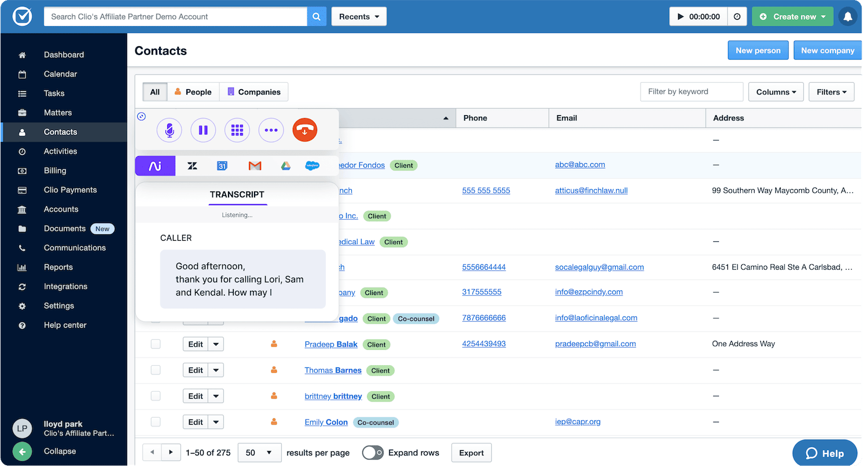Viewport: 868px width, 475px height.
Task: Select the checkbox next to Pradeep Balak
Action: coord(155,344)
